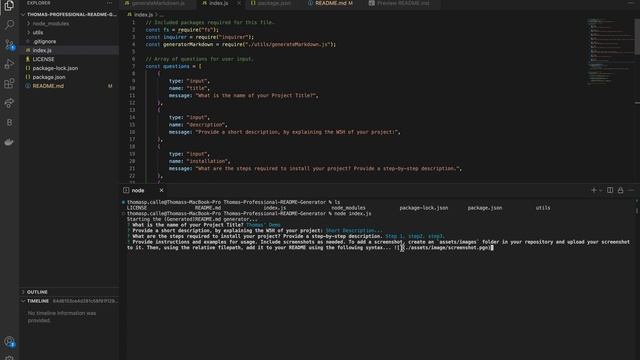Screen dimensions: 640x360
Task: Click the terminal answer 'Thomas' Demo'
Action: [x=263, y=225]
